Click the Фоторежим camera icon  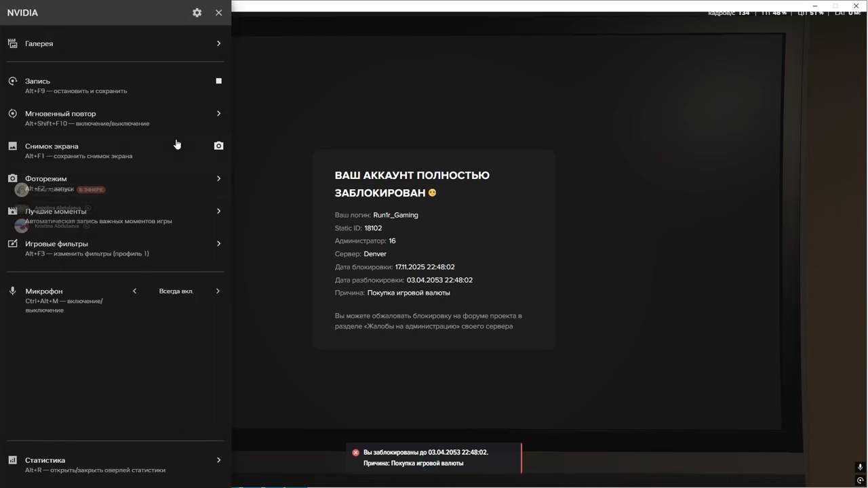[12, 179]
